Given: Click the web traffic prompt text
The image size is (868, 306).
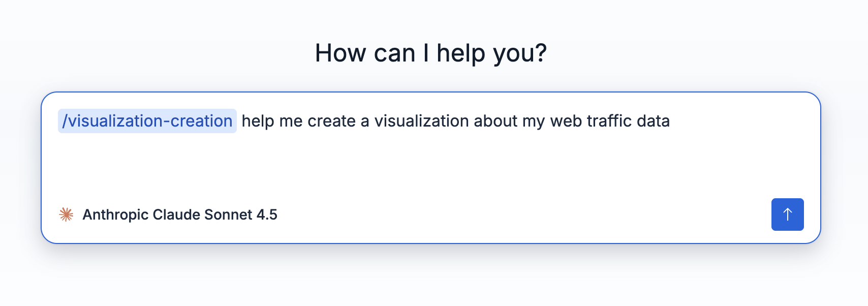Looking at the screenshot, I should click(456, 120).
